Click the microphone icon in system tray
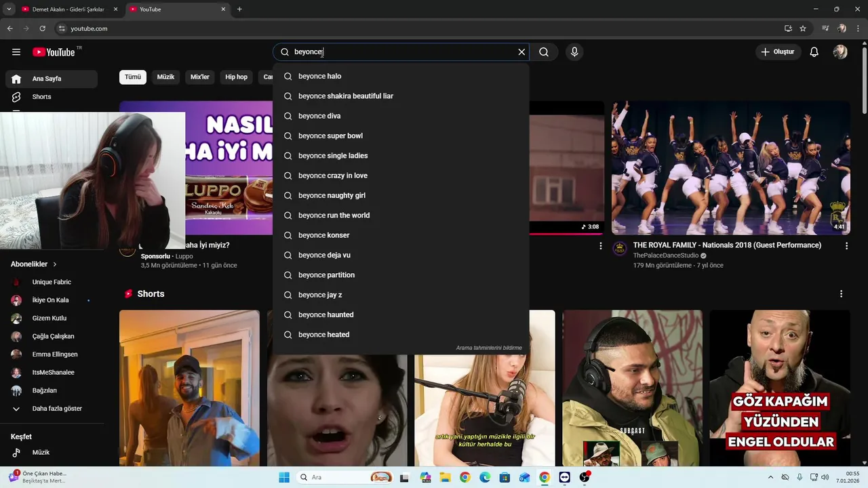The width and height of the screenshot is (868, 488). tap(800, 477)
